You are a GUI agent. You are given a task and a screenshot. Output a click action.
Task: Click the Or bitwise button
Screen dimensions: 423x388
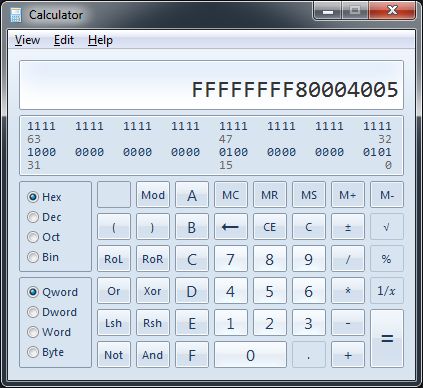coord(114,291)
